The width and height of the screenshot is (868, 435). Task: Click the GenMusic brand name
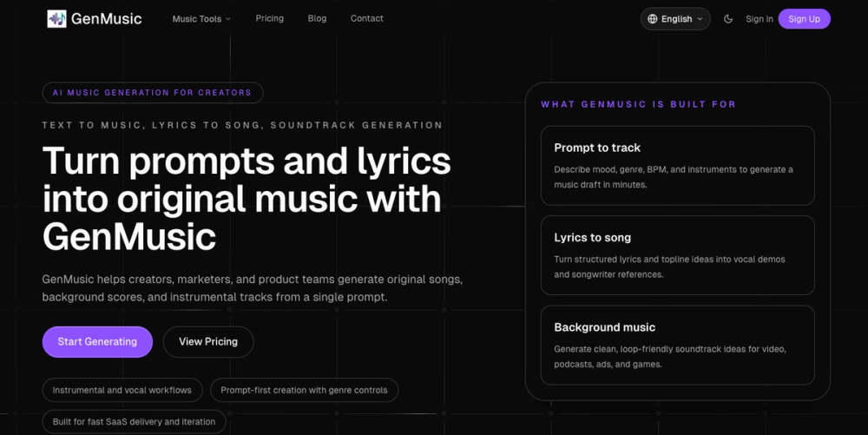coord(106,19)
